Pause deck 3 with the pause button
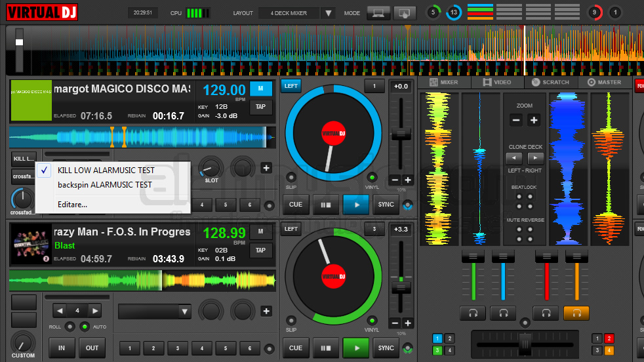Image resolution: width=644 pixels, height=362 pixels. click(x=326, y=348)
